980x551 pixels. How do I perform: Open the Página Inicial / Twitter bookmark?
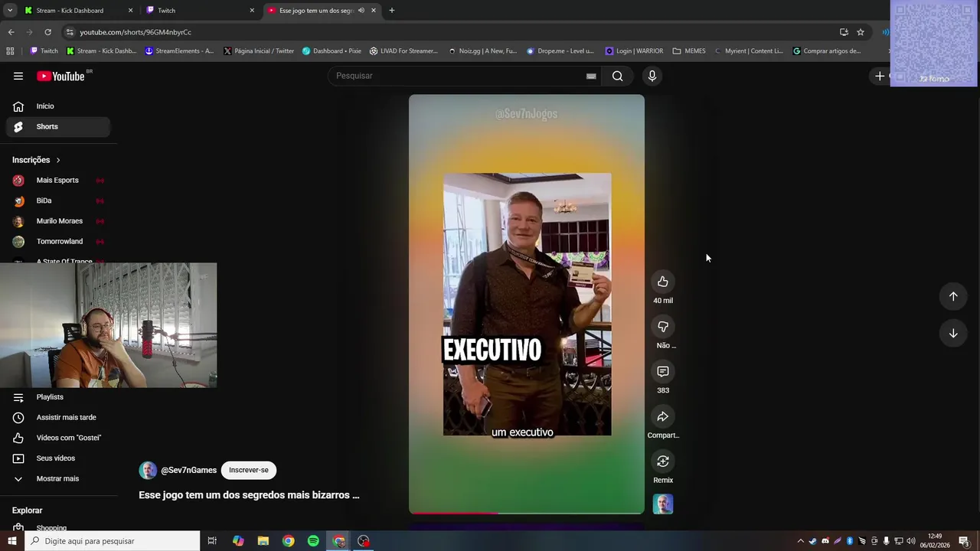259,51
